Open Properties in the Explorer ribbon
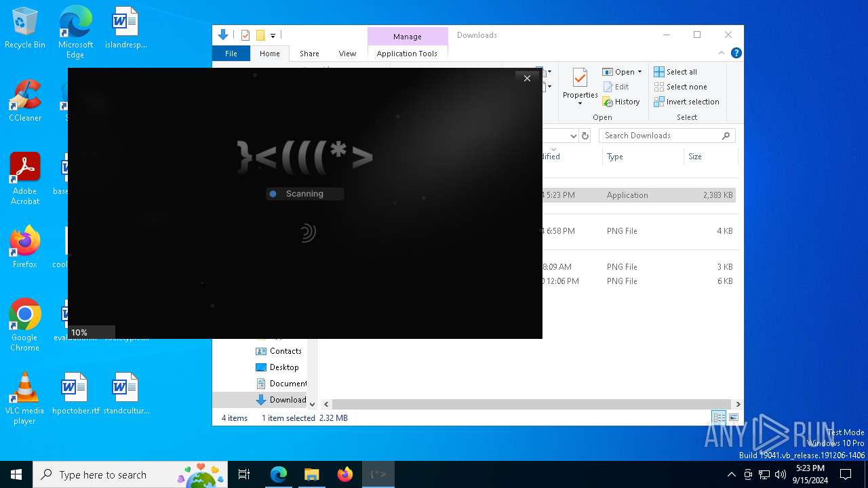 (x=580, y=86)
